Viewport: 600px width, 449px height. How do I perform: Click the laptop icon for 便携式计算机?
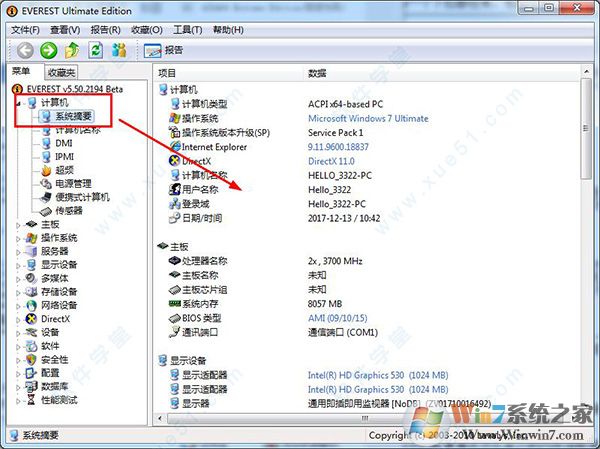coord(46,197)
